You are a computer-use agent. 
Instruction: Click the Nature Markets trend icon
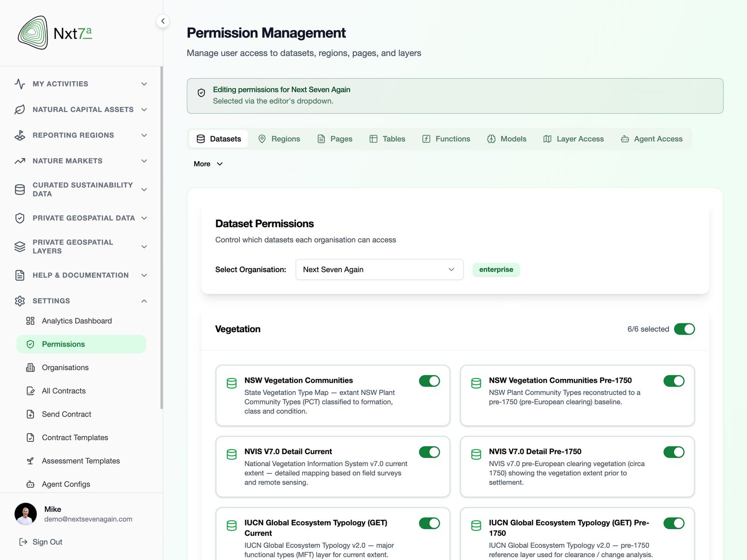20,161
